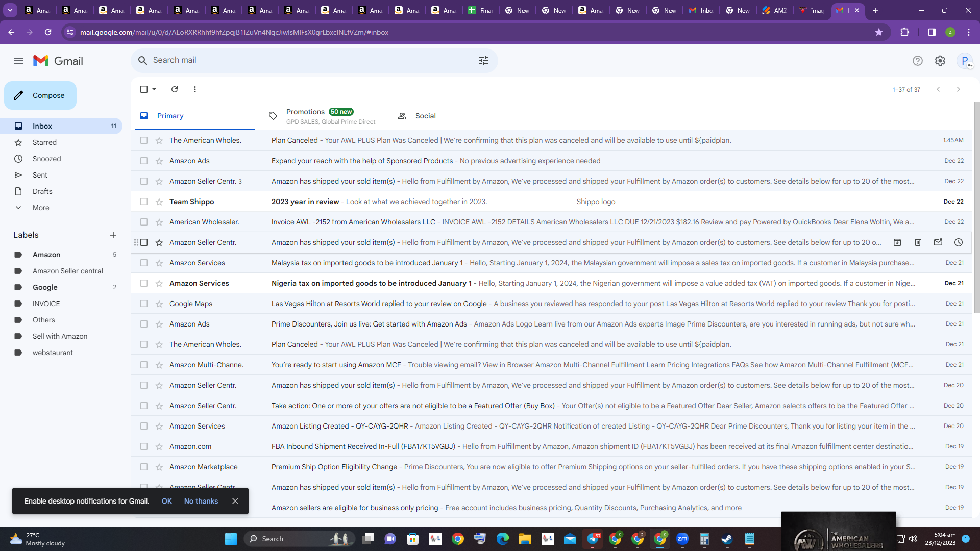
Task: Open the select-all dropdown arrow
Action: coord(154,89)
